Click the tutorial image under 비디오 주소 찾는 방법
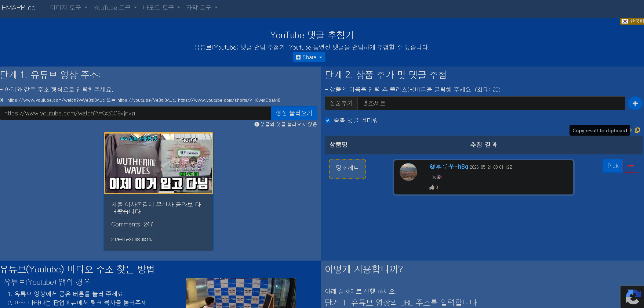Image resolution: width=644 pixels, height=308 pixels. click(x=240, y=293)
